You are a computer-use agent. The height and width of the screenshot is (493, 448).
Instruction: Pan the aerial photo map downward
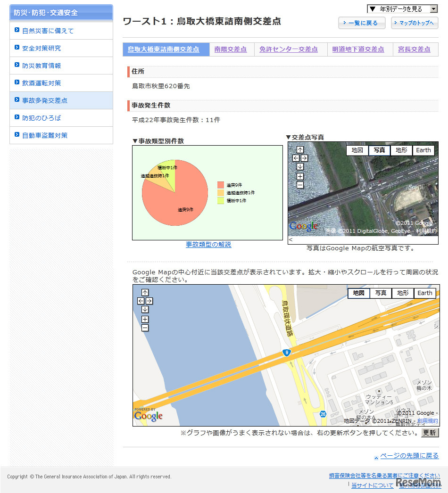coord(299,166)
